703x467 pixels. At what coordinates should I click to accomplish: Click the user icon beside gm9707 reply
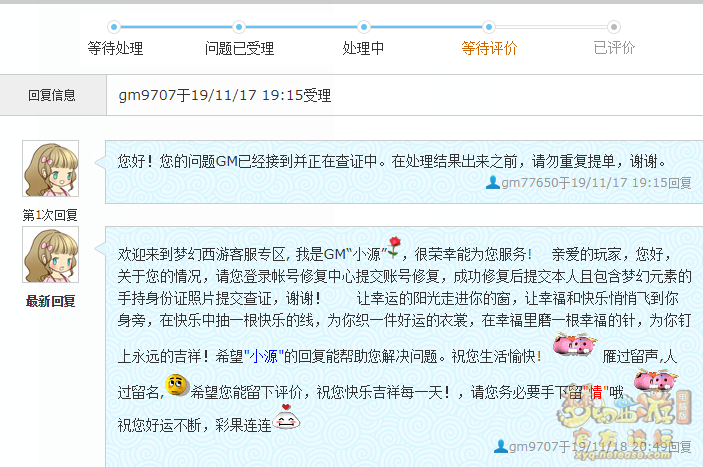pos(501,446)
